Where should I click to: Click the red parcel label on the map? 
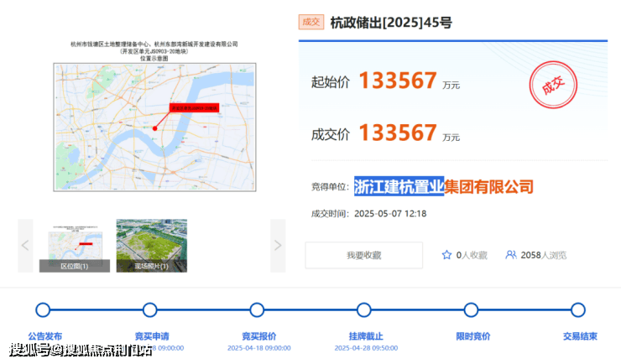coord(194,108)
